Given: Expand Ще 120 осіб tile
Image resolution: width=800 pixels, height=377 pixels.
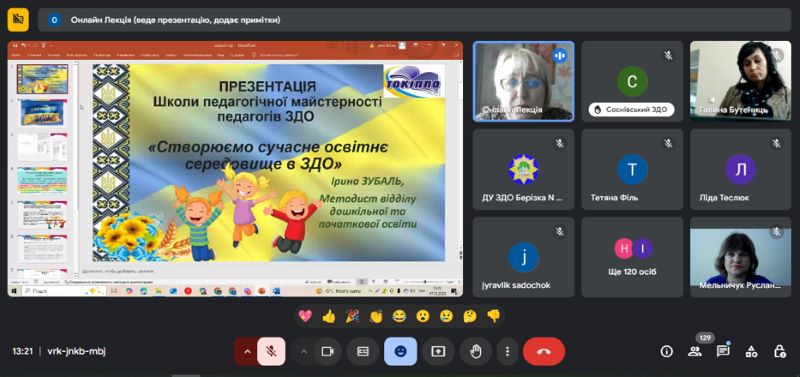Looking at the screenshot, I should click(x=632, y=257).
